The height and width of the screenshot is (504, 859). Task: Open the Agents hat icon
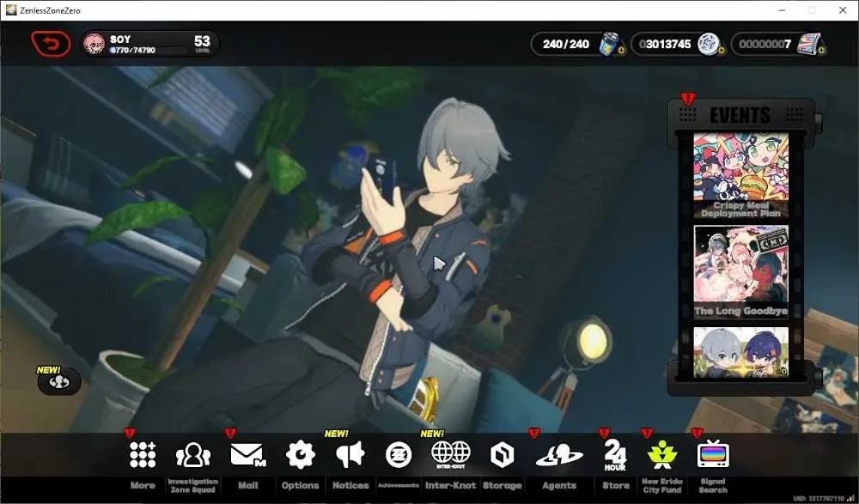(559, 455)
